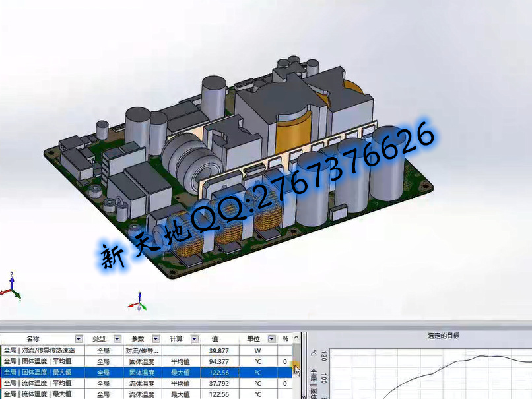The width and height of the screenshot is (532, 399).
Task: Click the view orientation triad in corner
Action: pyautogui.click(x=10, y=286)
